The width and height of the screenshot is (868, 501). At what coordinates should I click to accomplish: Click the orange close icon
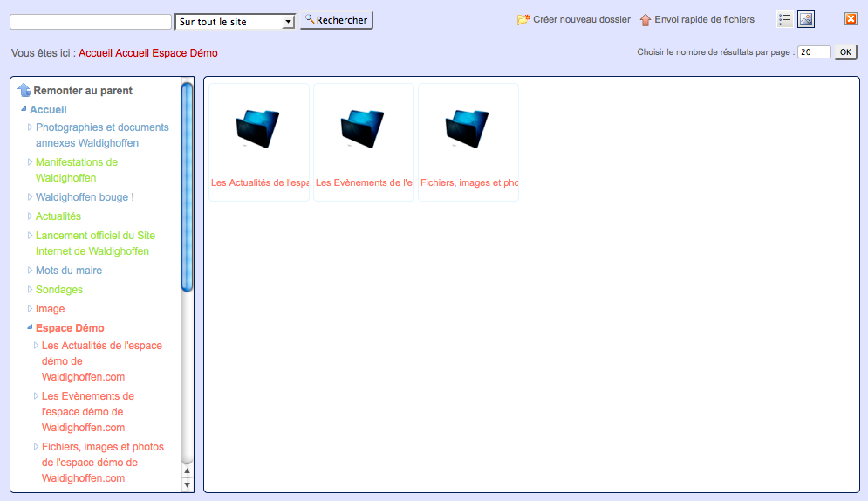click(851, 19)
